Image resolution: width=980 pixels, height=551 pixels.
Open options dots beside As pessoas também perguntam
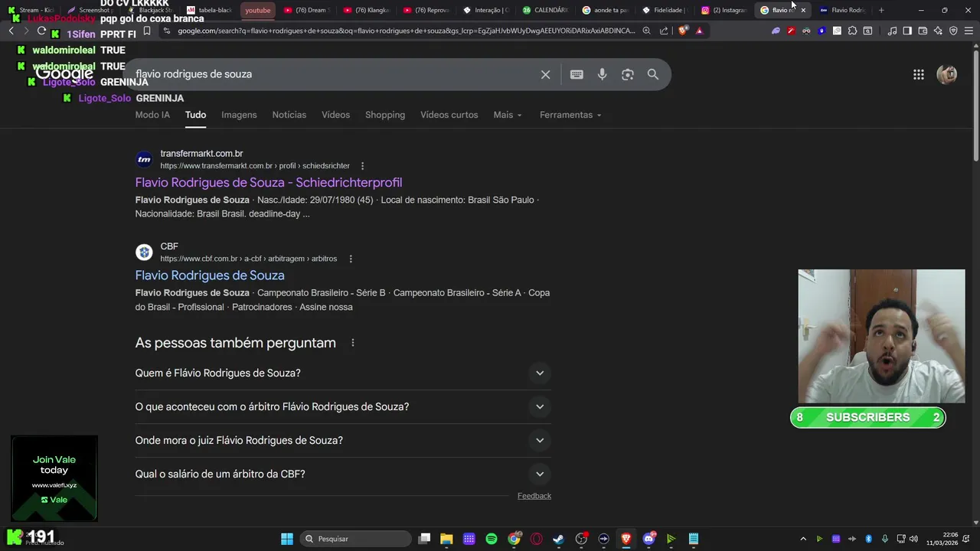[352, 343]
